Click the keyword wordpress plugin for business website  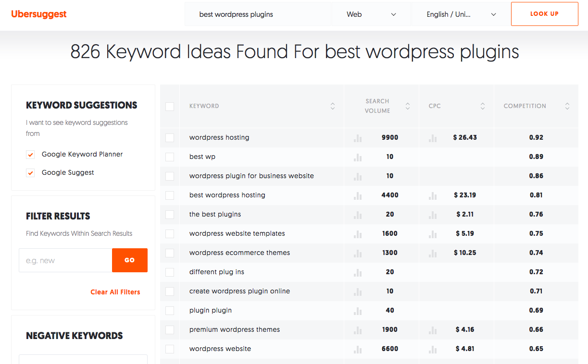coord(251,176)
